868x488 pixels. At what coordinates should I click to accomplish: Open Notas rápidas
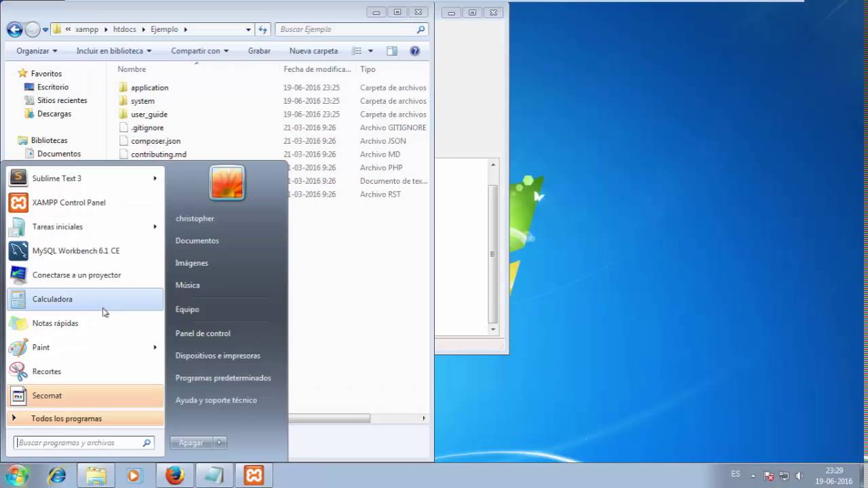(x=85, y=323)
